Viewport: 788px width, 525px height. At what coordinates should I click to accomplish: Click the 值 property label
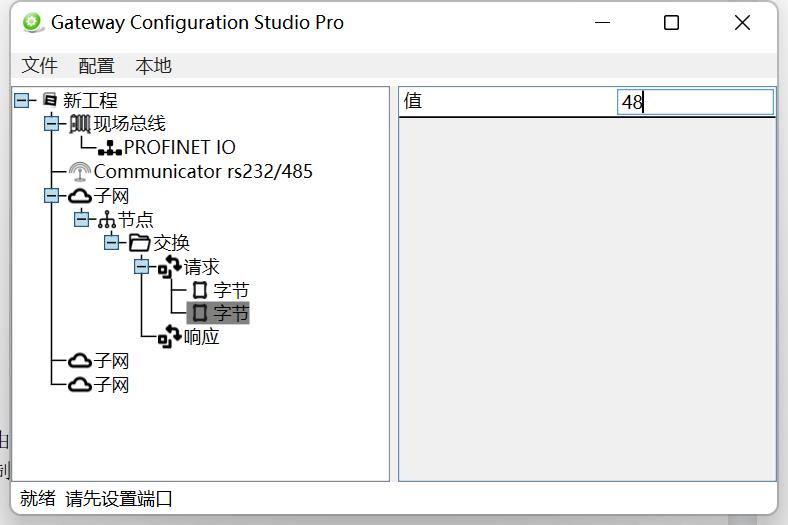click(413, 101)
